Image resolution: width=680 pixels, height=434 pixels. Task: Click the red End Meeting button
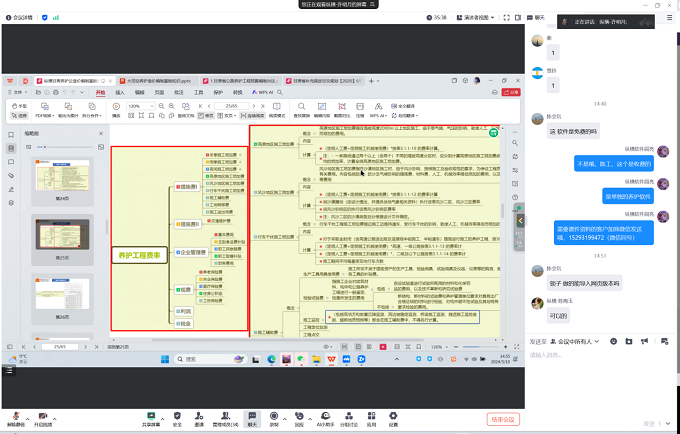504,419
